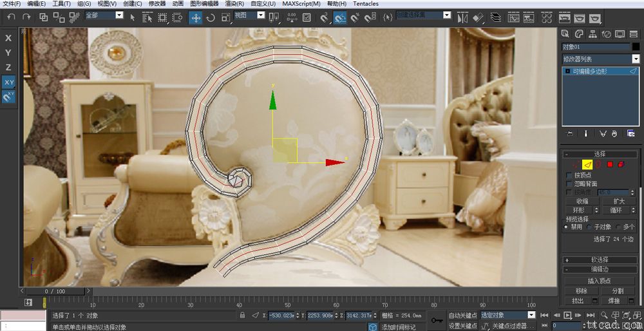Switch to the Hierarchy panel tab icon
This screenshot has width=644, height=331.
pos(592,33)
